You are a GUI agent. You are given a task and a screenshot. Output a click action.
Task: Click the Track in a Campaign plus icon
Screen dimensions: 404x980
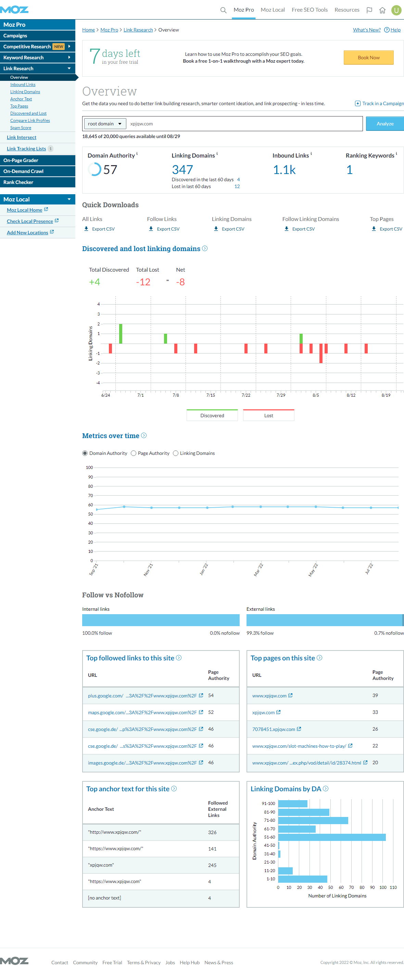coord(357,103)
